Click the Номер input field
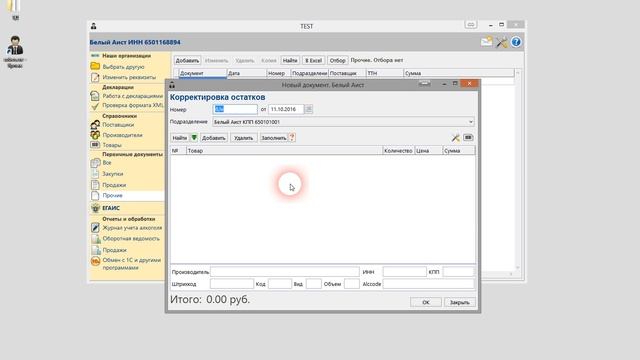This screenshot has width=640, height=360. (235, 109)
